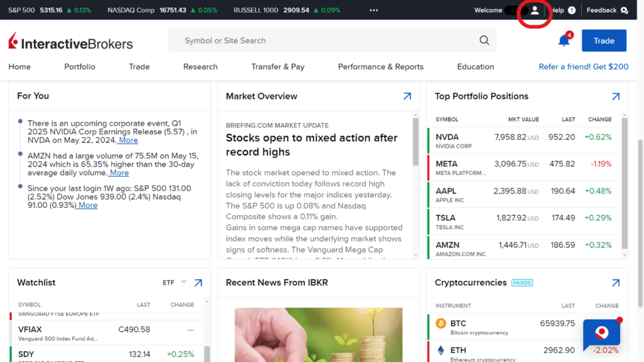Click the InteractiveBrokers logo

[x=70, y=40]
